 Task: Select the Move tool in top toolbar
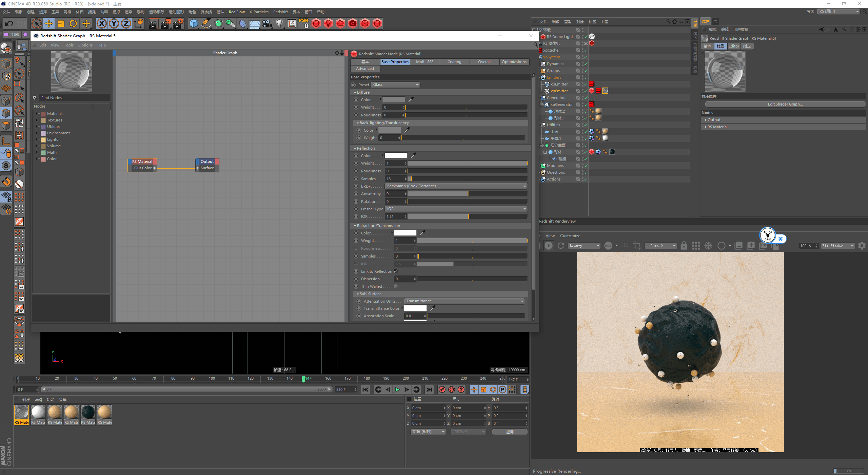tap(49, 23)
